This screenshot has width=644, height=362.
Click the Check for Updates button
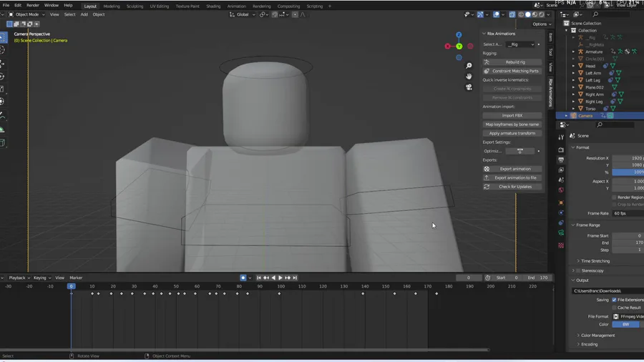point(512,187)
